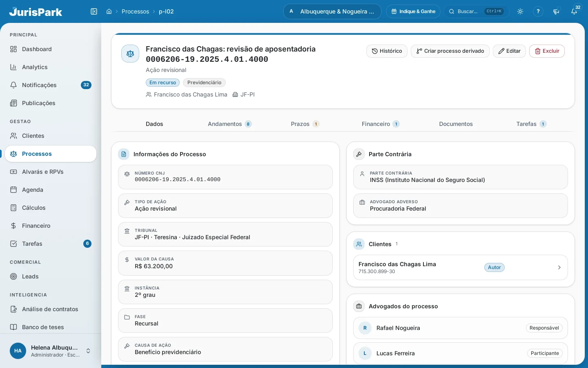Screen dimensions: 588x368
Task: Click the Indique & Ganhe button
Action: pos(413,11)
